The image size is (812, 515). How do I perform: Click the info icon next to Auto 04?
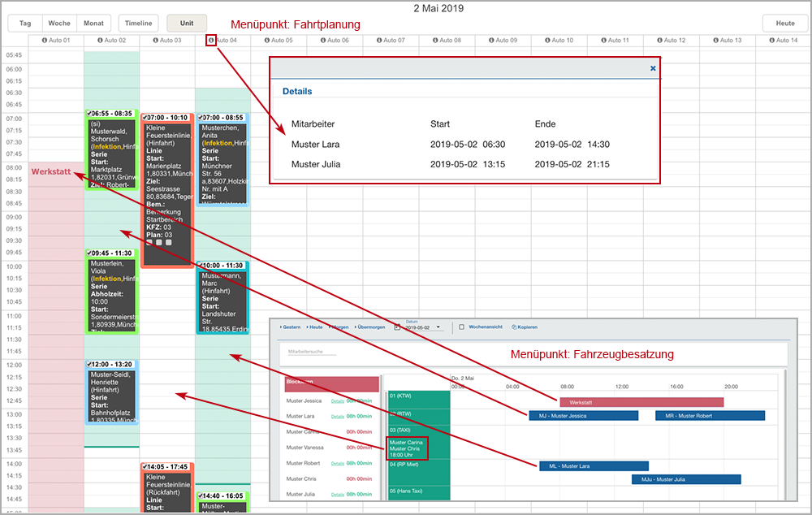click(x=211, y=40)
